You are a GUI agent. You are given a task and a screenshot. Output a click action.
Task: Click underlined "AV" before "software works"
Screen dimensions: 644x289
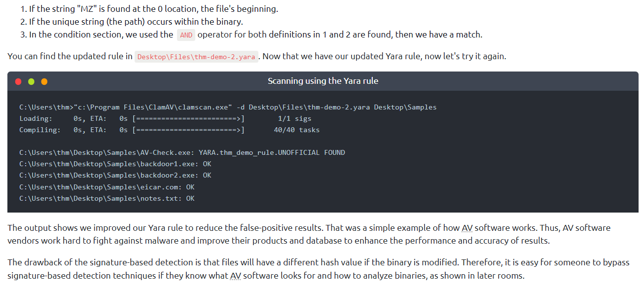tap(467, 228)
